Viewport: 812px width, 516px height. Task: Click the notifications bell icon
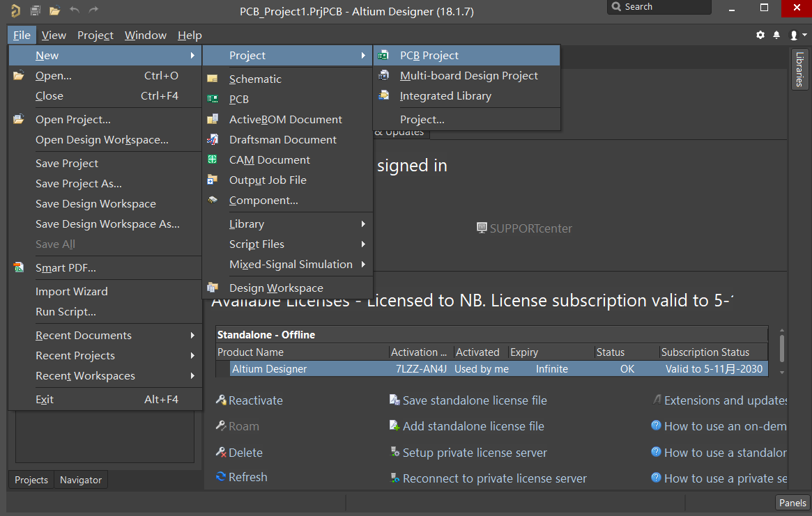pyautogui.click(x=776, y=35)
